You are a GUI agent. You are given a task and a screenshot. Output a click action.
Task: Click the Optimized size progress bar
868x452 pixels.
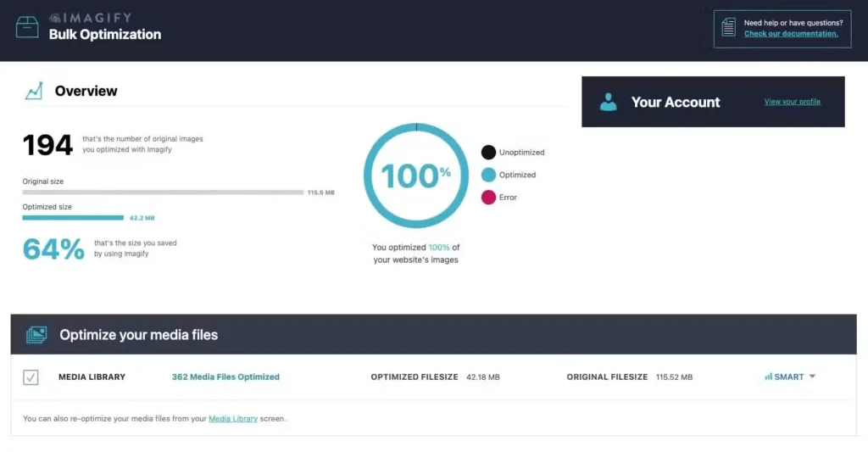pyautogui.click(x=73, y=218)
